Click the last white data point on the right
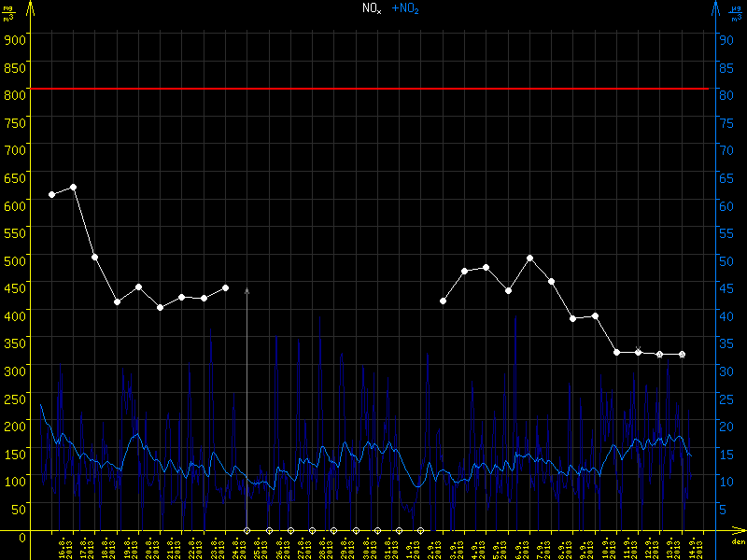Screen dimensions: 747x560 [x=682, y=355]
